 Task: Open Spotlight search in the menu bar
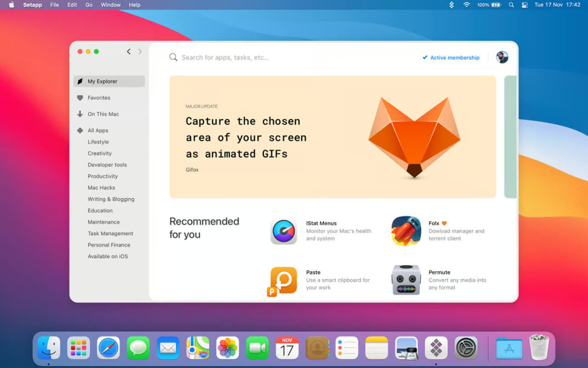tap(511, 5)
